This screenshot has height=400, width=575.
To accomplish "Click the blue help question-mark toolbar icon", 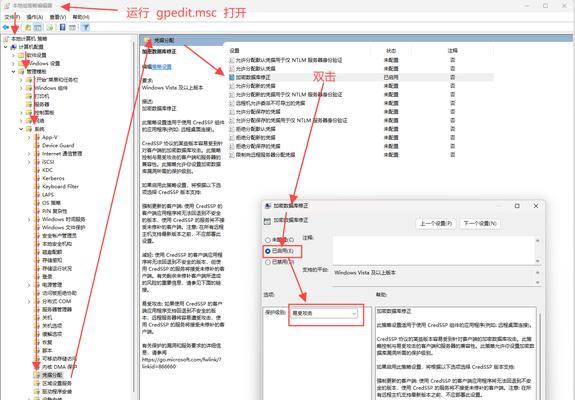I will (x=63, y=27).
